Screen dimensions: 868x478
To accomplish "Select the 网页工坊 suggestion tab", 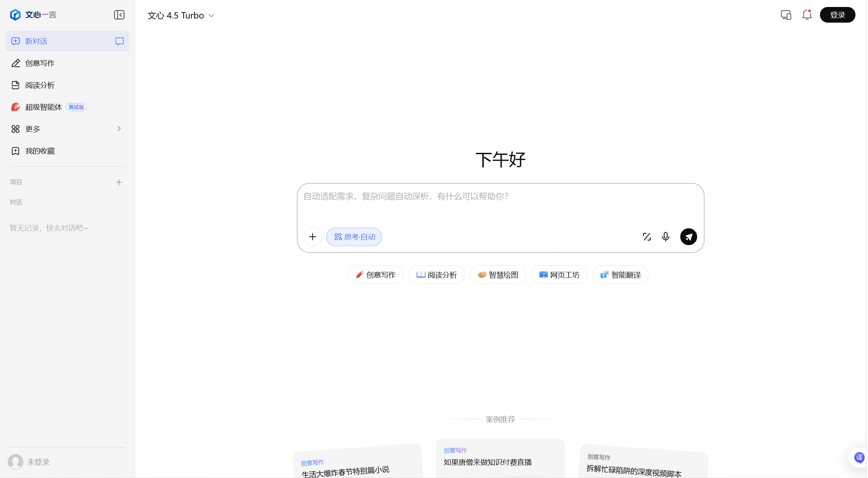I will [x=558, y=274].
